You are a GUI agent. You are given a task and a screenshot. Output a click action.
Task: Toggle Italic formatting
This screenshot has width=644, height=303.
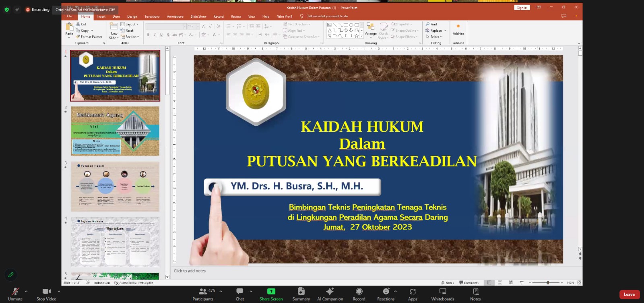point(155,35)
